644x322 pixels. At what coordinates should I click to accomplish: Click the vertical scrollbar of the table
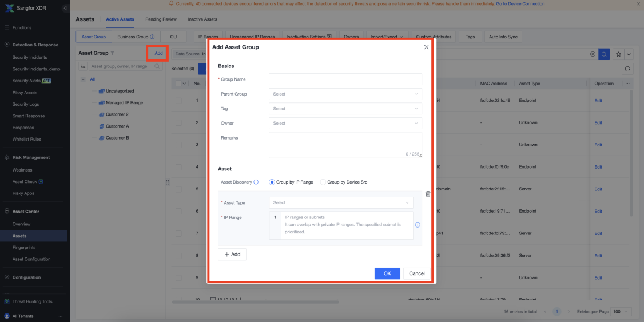click(x=631, y=153)
